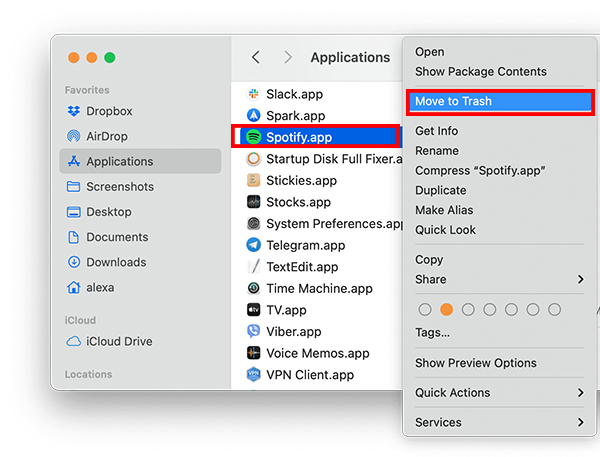The height and width of the screenshot is (457, 600).
Task: Select the Time Machine.app file name
Action: pyautogui.click(x=320, y=288)
